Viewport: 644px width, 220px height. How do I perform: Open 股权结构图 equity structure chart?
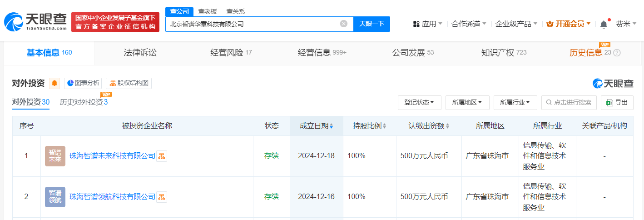pos(129,83)
